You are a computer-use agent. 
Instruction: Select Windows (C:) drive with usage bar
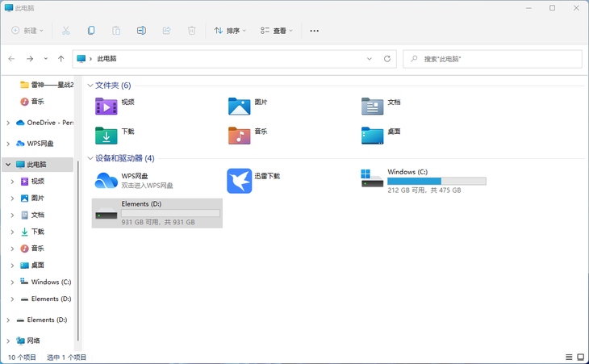(x=423, y=181)
